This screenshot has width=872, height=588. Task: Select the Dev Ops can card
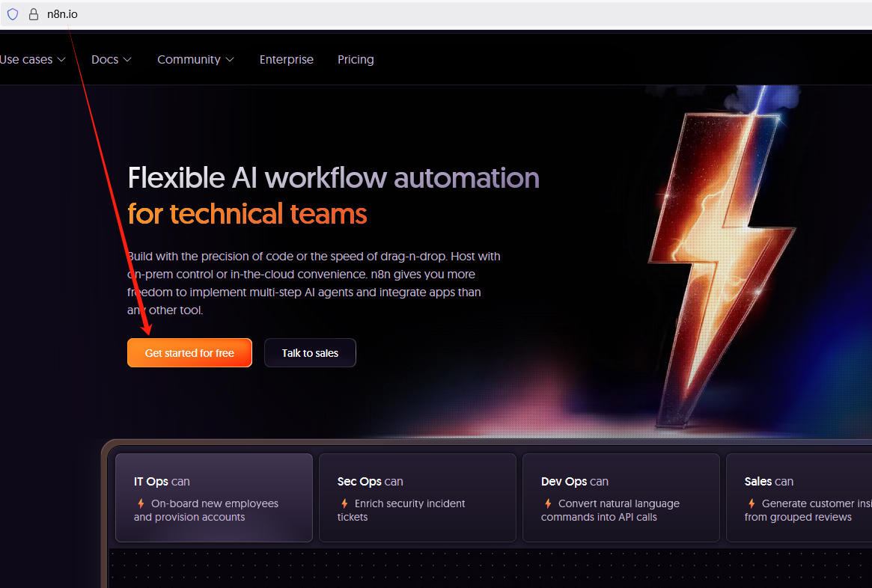(x=621, y=497)
